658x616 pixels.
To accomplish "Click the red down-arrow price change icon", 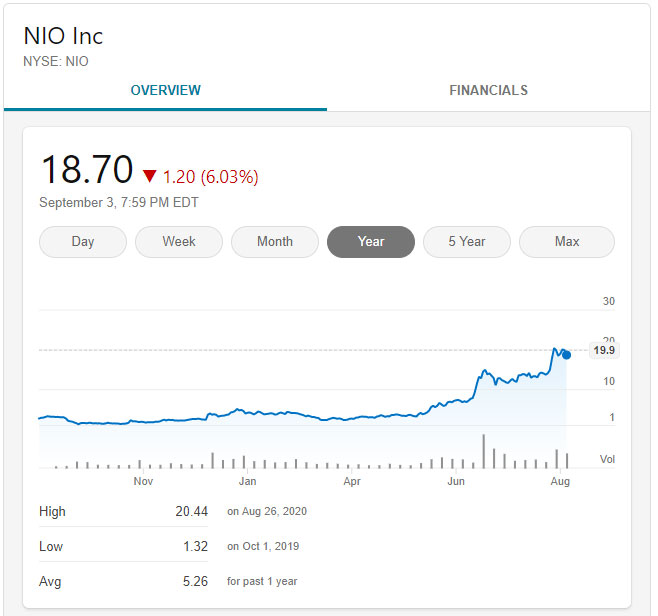I will point(150,177).
